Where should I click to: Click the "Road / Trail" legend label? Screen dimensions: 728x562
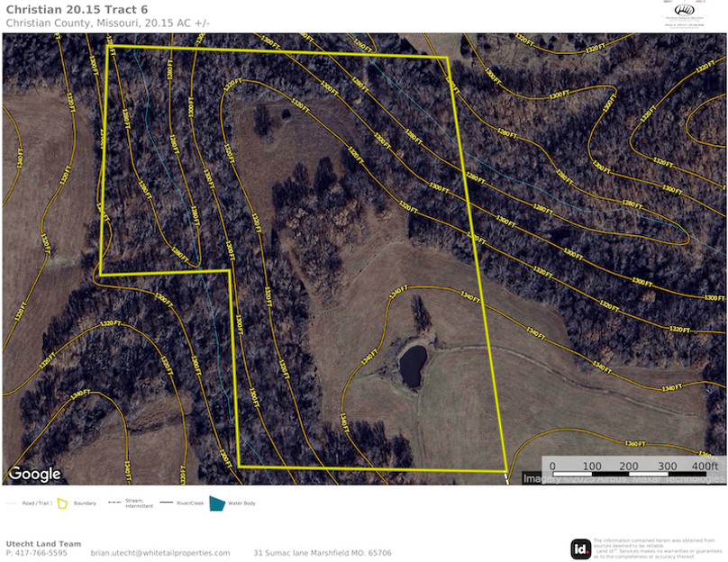[37, 503]
